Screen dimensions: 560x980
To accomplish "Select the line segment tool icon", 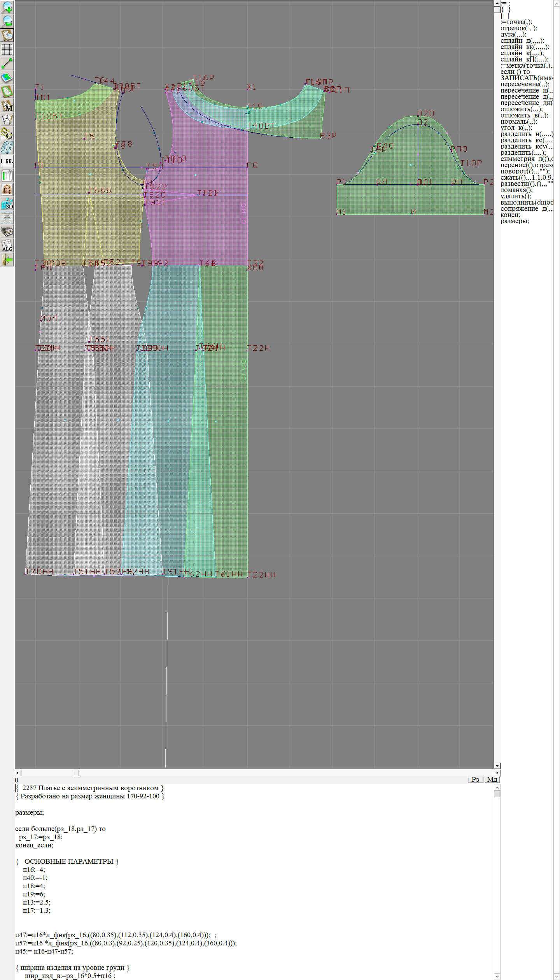I will coord(7,63).
